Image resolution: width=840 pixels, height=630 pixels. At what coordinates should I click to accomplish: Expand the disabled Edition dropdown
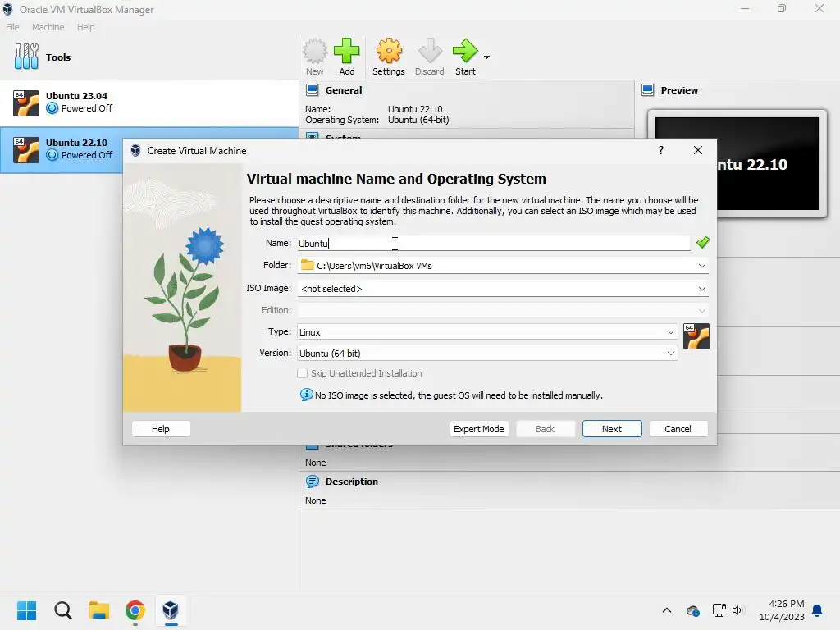click(x=701, y=310)
